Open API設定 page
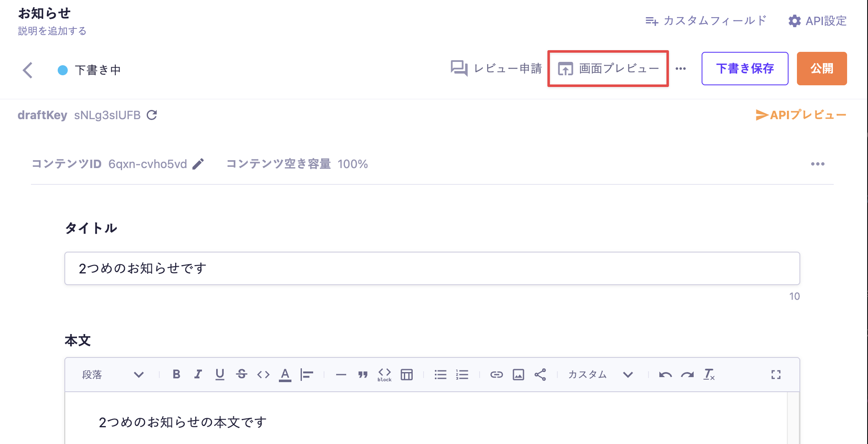The image size is (868, 444). point(817,20)
